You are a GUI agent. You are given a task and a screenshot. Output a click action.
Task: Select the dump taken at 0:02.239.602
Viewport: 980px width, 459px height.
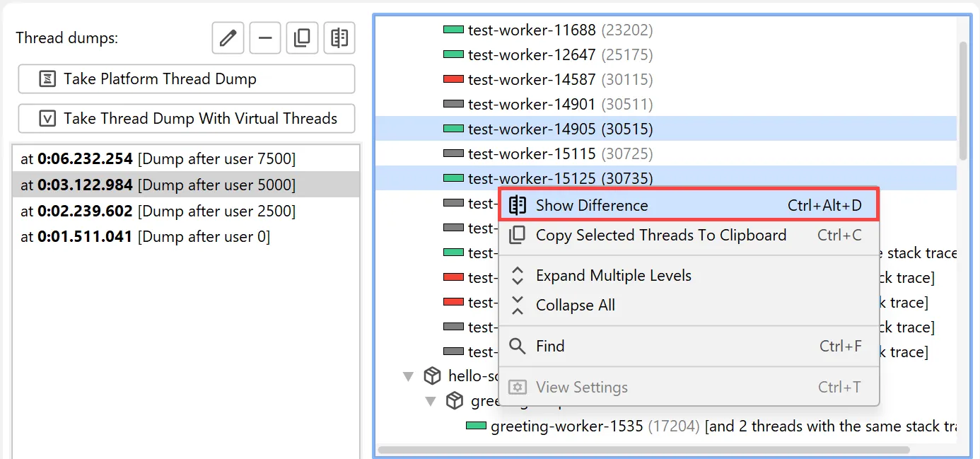click(x=186, y=211)
